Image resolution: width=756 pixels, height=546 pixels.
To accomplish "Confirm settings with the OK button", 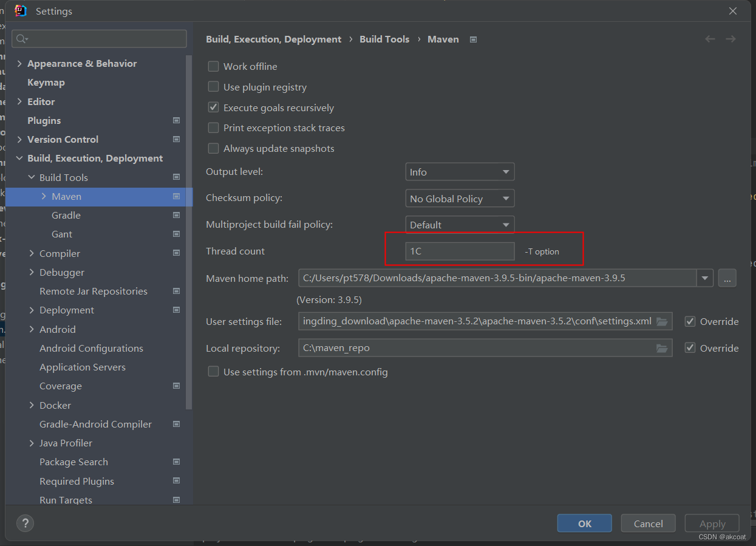I will (584, 524).
